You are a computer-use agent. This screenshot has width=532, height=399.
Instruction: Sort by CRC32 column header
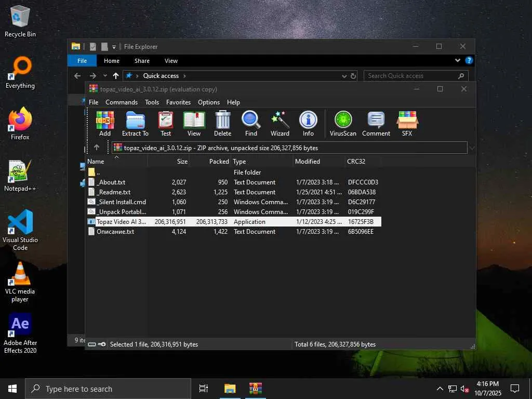pos(362,162)
